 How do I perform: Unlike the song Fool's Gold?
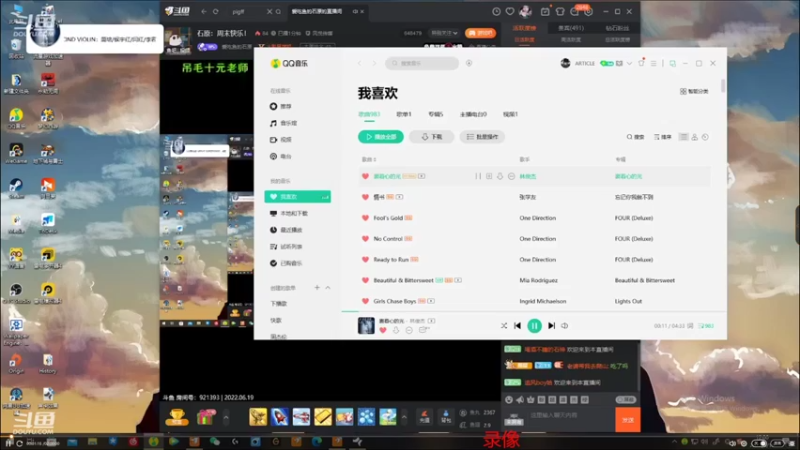tap(365, 218)
